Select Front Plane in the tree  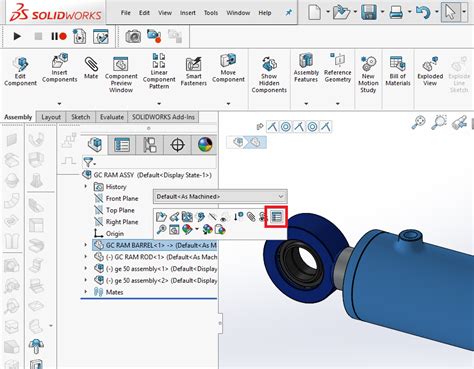pyautogui.click(x=122, y=198)
